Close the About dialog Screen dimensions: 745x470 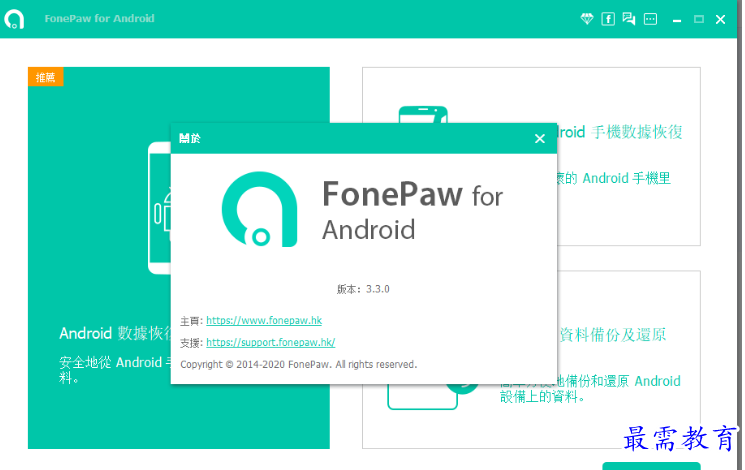pyautogui.click(x=539, y=138)
